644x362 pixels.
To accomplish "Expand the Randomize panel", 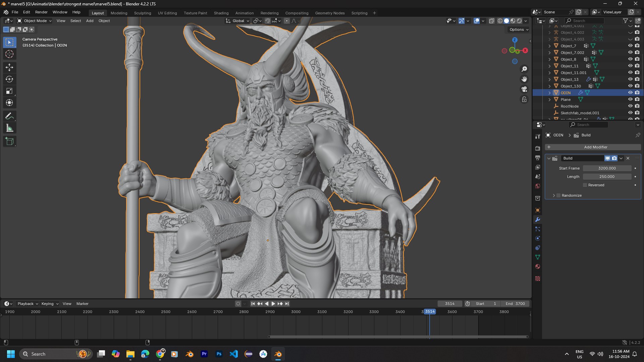I will coord(554,195).
